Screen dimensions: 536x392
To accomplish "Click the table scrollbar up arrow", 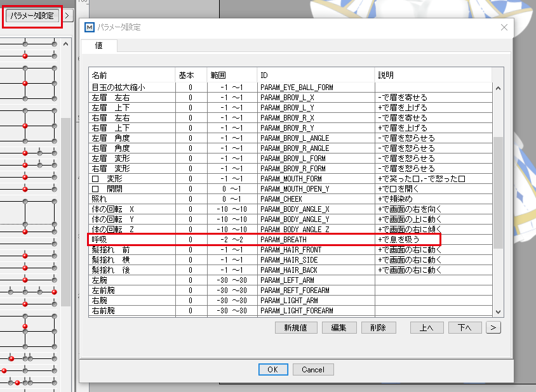I will pos(498,88).
